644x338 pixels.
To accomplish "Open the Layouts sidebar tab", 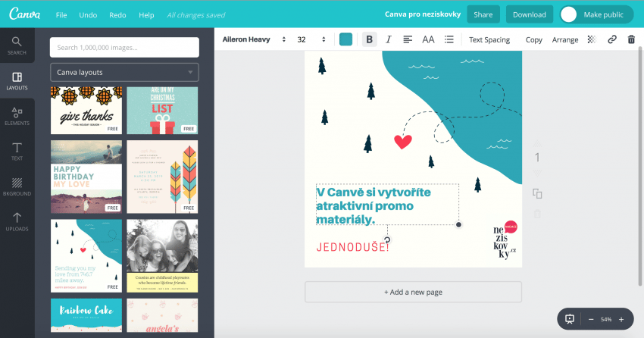I will pos(17,81).
